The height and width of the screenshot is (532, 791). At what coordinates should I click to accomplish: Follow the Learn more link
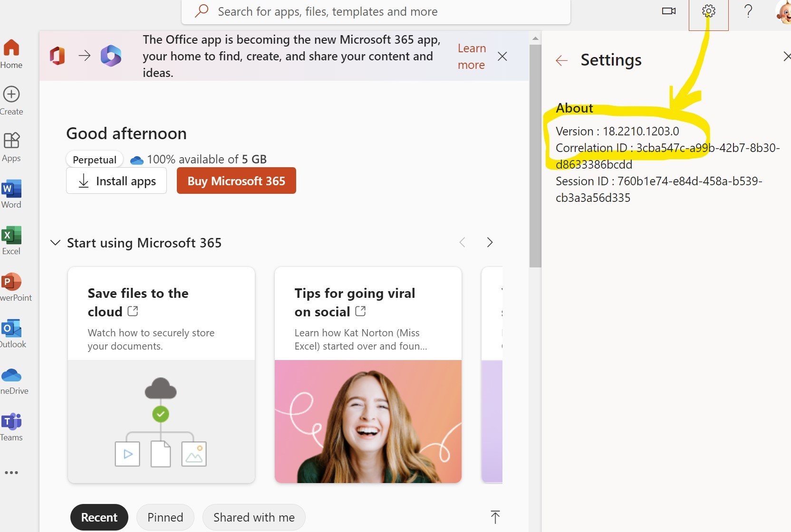pos(472,57)
